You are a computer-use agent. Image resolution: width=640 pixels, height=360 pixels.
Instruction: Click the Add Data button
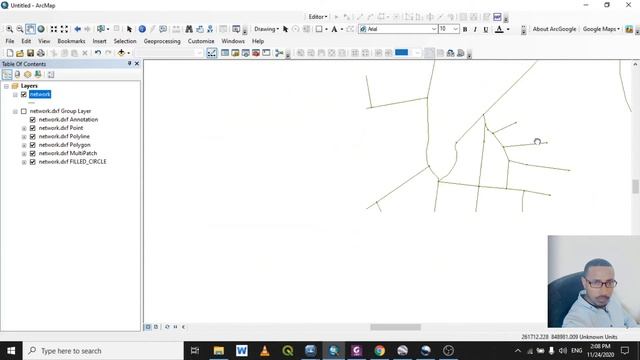point(121,53)
